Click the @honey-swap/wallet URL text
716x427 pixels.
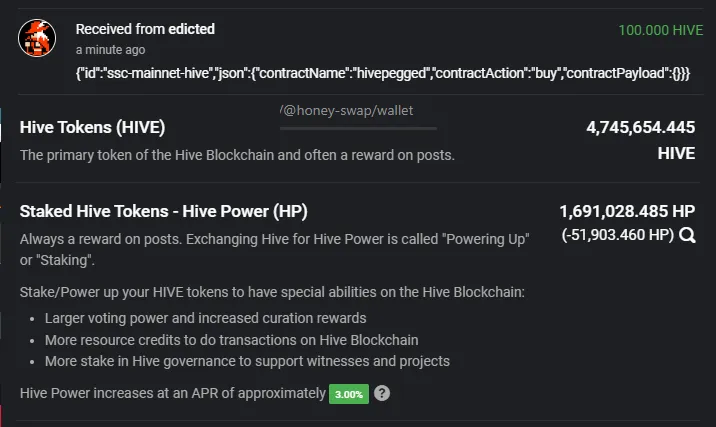347,111
